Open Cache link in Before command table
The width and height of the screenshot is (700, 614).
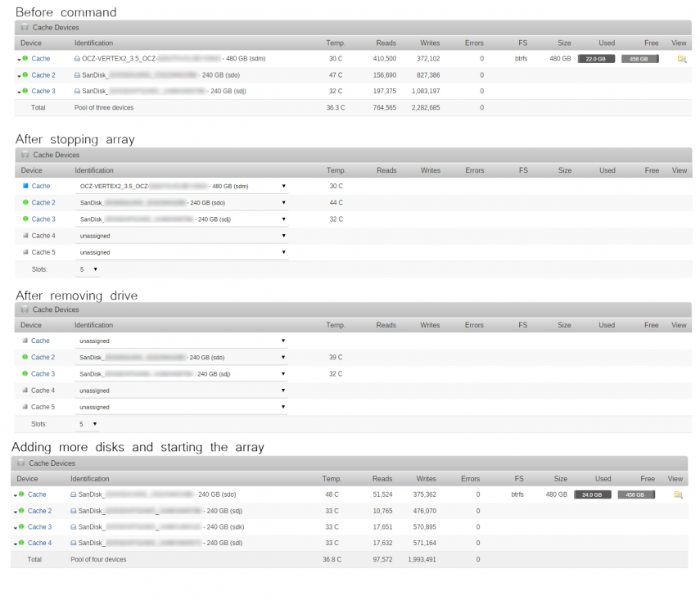41,58
